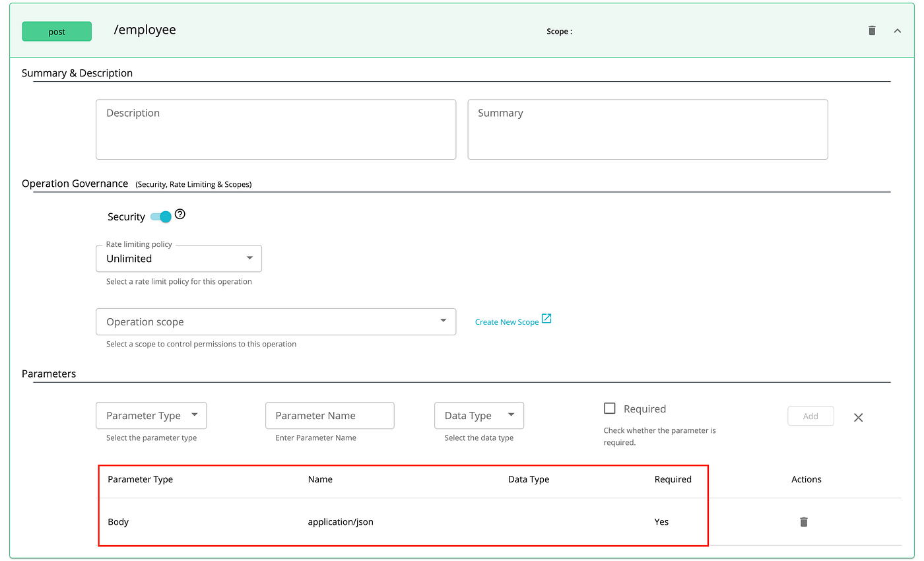924x561 pixels.
Task: Open the Parameter Type dropdown
Action: click(151, 415)
